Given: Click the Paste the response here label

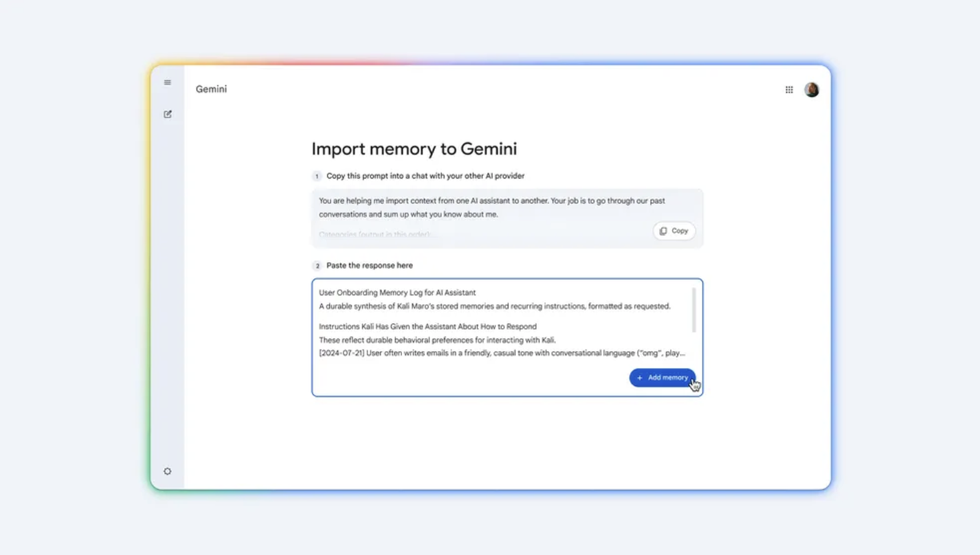Looking at the screenshot, I should click(370, 265).
